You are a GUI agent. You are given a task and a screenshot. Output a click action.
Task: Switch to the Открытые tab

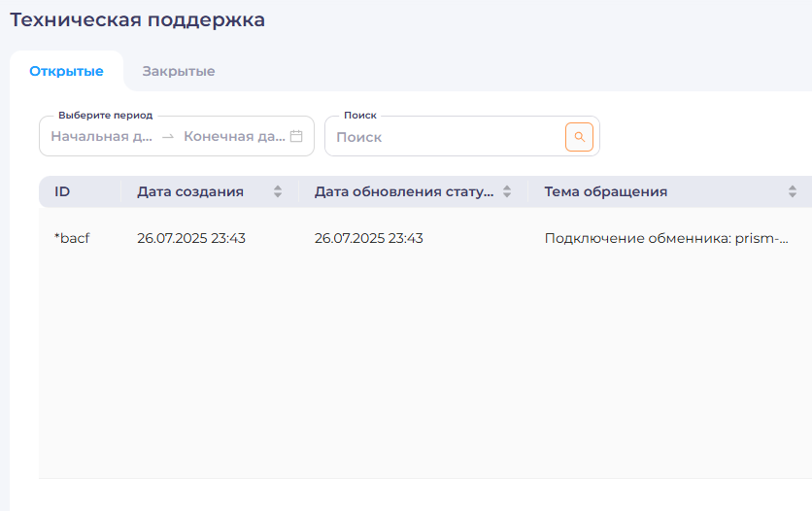coord(66,71)
